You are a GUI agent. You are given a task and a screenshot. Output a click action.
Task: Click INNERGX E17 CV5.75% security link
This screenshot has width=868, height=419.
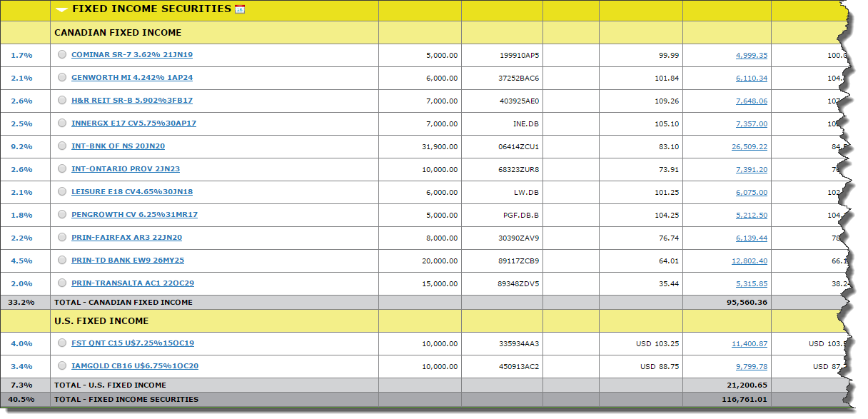(133, 123)
